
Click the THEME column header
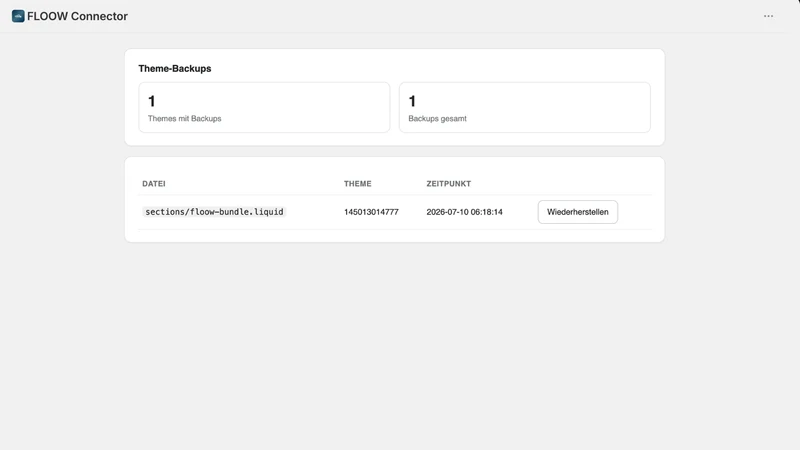[x=358, y=184]
